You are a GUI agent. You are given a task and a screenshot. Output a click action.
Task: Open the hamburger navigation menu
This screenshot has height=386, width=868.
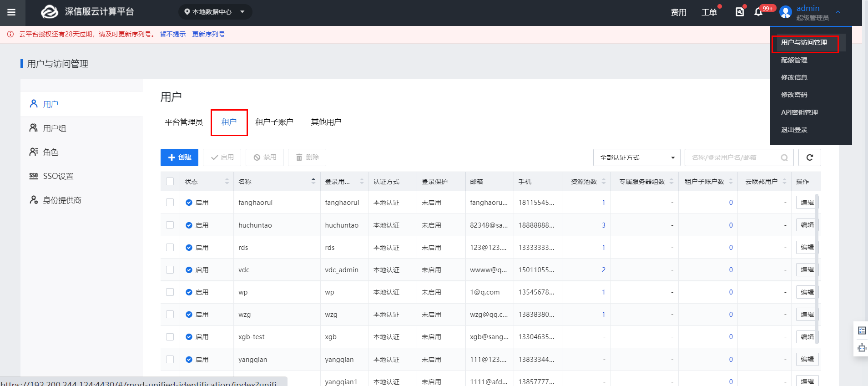tap(11, 12)
